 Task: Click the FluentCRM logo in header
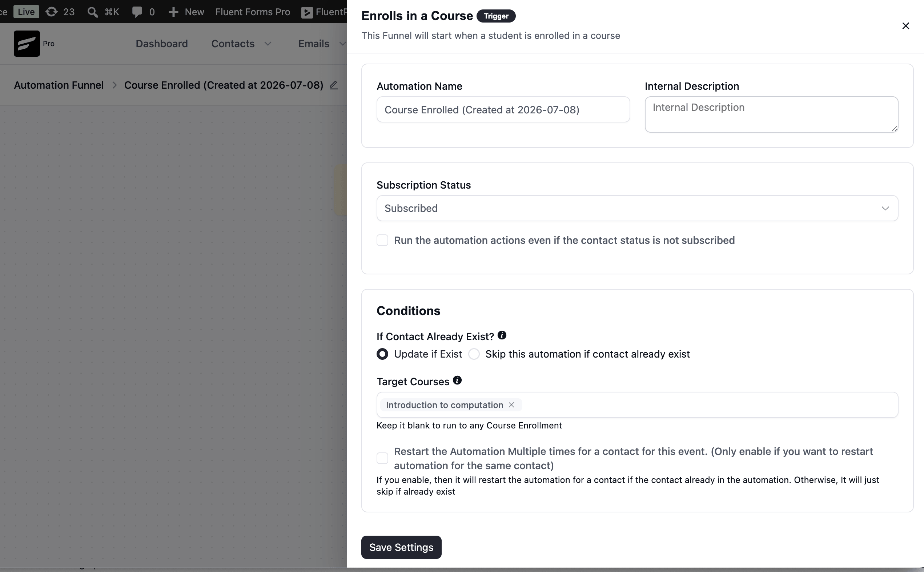point(27,44)
